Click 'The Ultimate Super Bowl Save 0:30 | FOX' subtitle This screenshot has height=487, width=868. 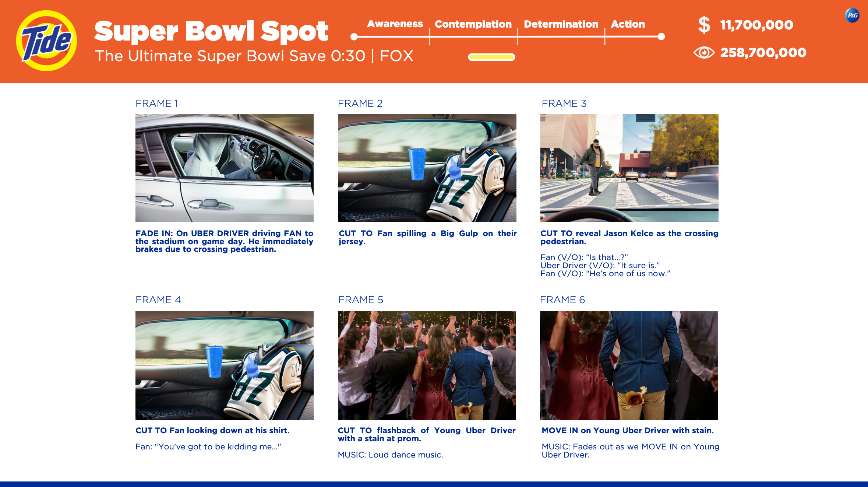tap(254, 56)
